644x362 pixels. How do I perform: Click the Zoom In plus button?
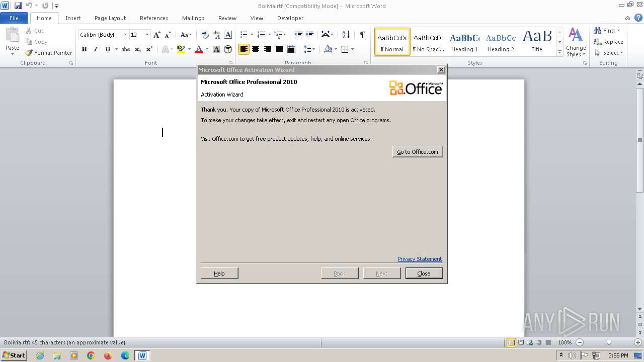(x=638, y=342)
